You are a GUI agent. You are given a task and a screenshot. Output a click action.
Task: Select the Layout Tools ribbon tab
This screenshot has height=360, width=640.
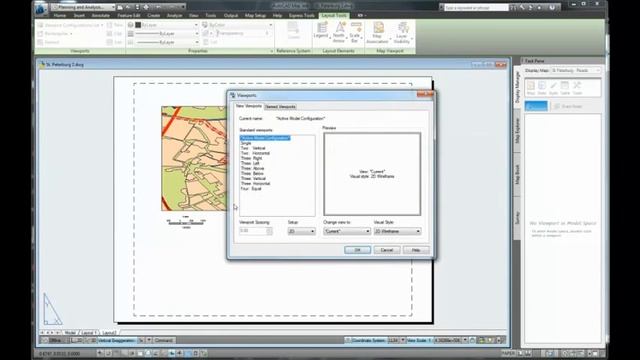click(334, 16)
